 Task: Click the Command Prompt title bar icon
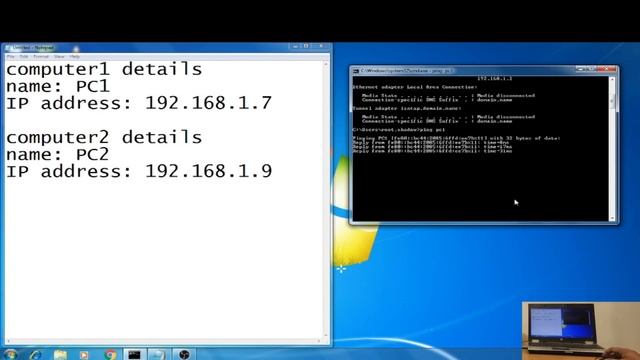356,71
